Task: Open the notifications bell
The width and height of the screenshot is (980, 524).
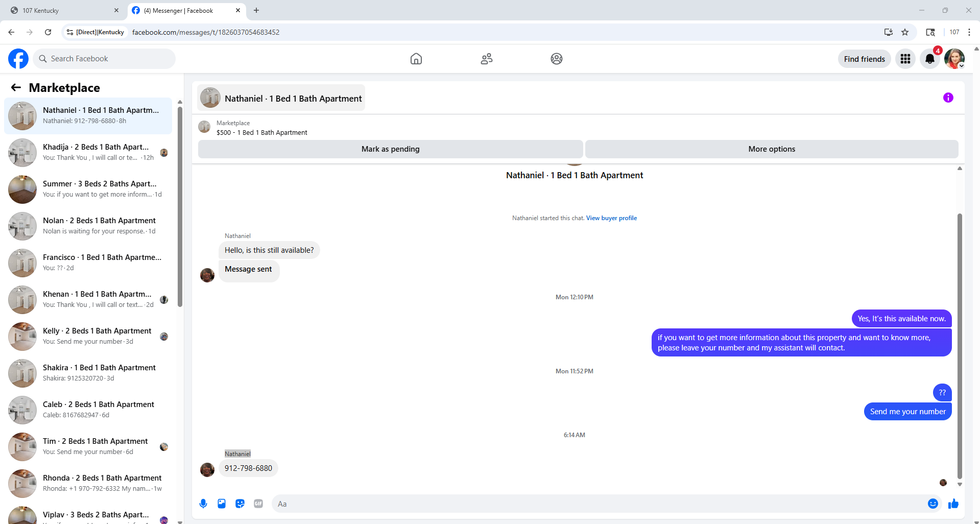Action: pyautogui.click(x=930, y=59)
